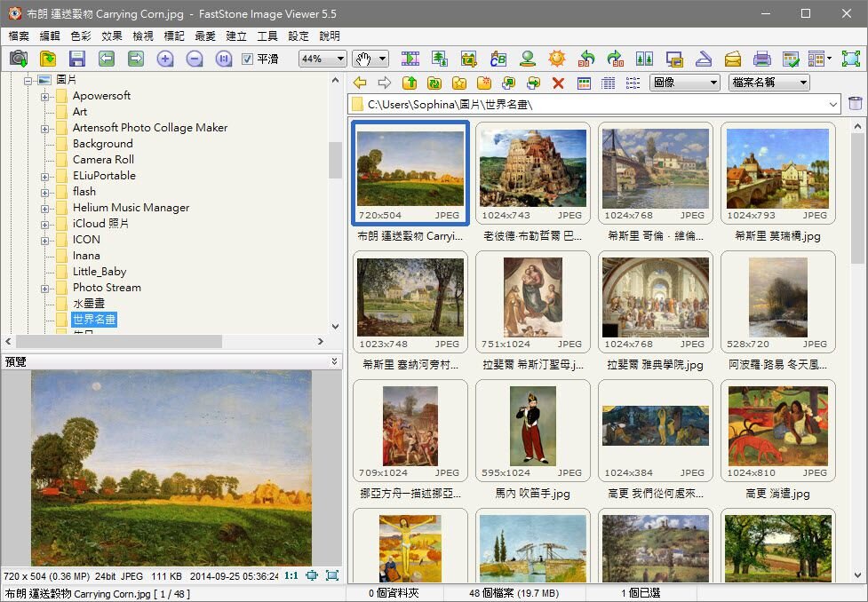This screenshot has width=868, height=602.
Task: Acquire images from the scanner icon
Action: pyautogui.click(x=703, y=58)
